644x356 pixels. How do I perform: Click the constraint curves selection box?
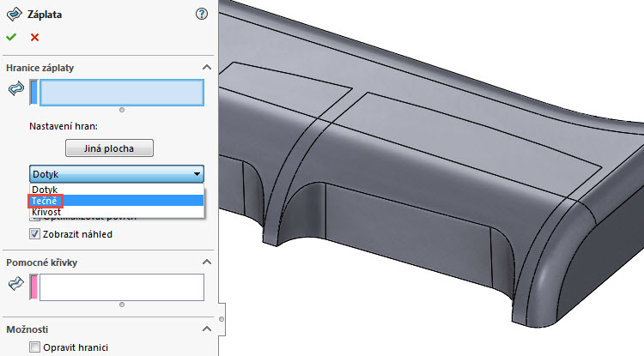point(122,287)
